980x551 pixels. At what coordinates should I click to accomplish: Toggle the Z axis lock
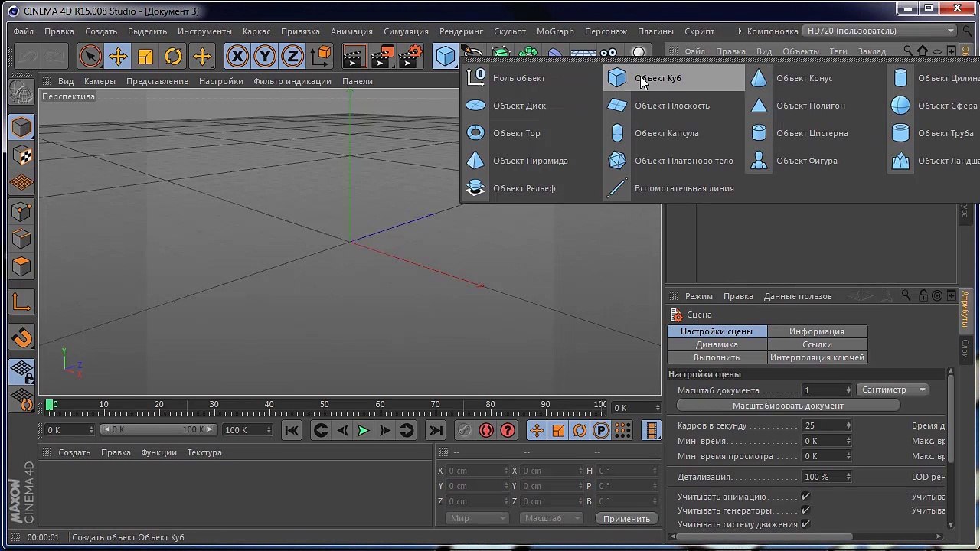(x=292, y=56)
